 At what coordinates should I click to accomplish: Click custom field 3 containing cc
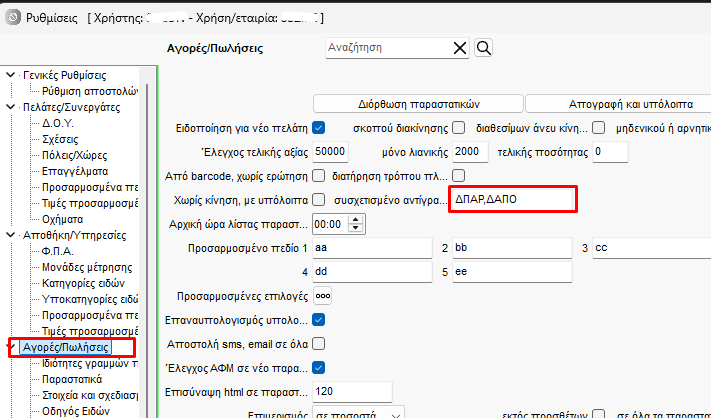[652, 248]
